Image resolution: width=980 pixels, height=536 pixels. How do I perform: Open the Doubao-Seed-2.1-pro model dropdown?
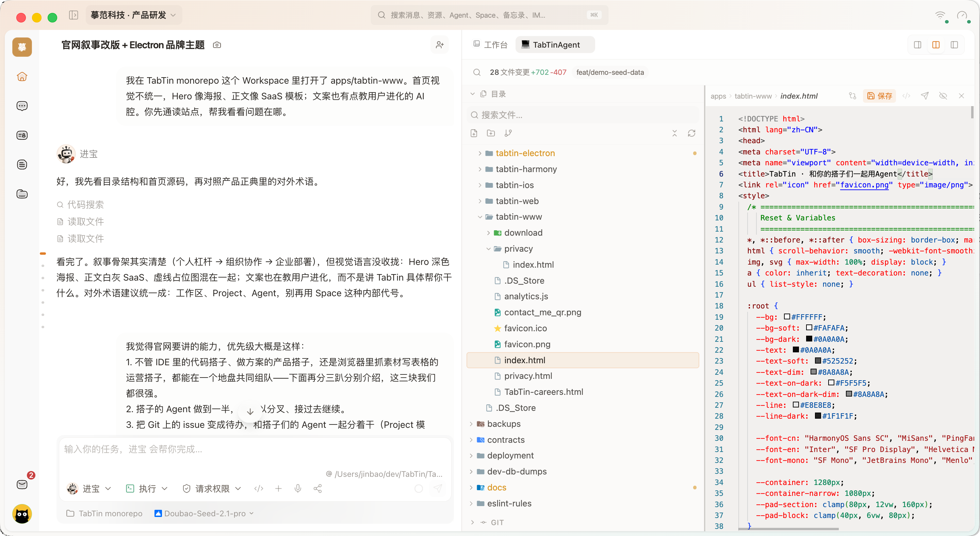pos(204,513)
